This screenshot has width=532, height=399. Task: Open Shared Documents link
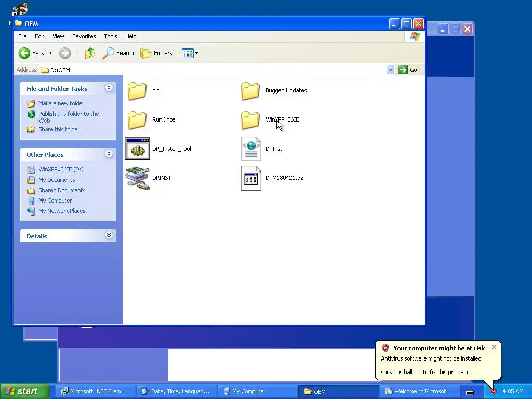[62, 190]
